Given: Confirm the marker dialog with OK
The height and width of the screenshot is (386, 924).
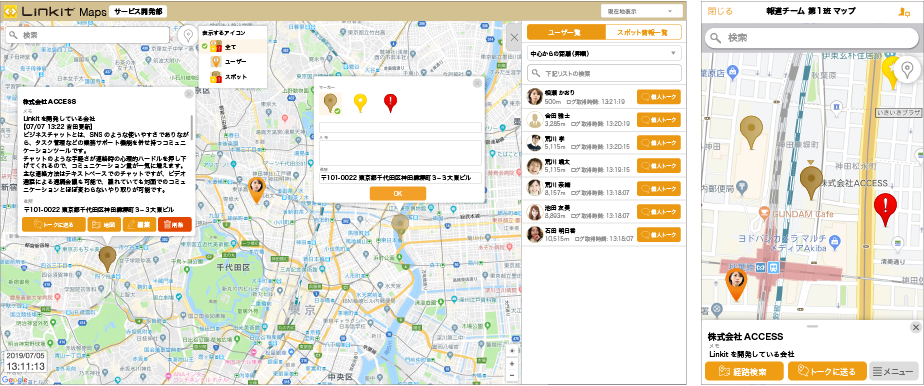Looking at the screenshot, I should pos(398,193).
